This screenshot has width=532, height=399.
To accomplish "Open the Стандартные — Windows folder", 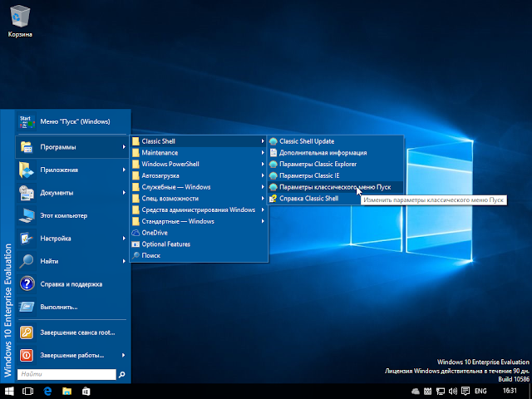I will pos(199,222).
